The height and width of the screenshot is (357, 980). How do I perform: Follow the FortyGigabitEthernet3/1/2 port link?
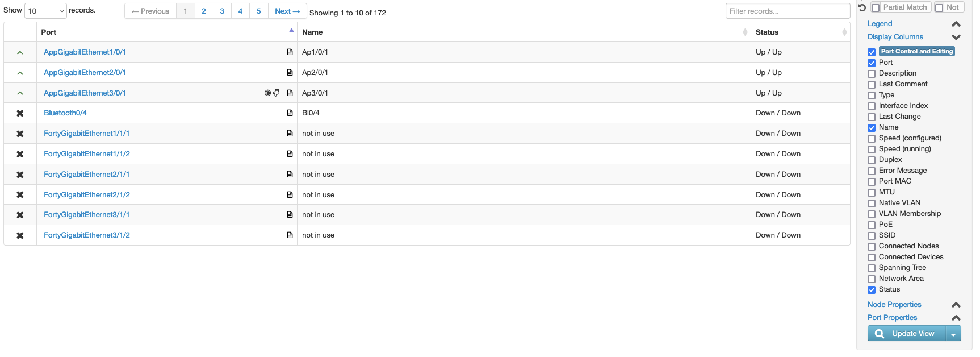86,235
